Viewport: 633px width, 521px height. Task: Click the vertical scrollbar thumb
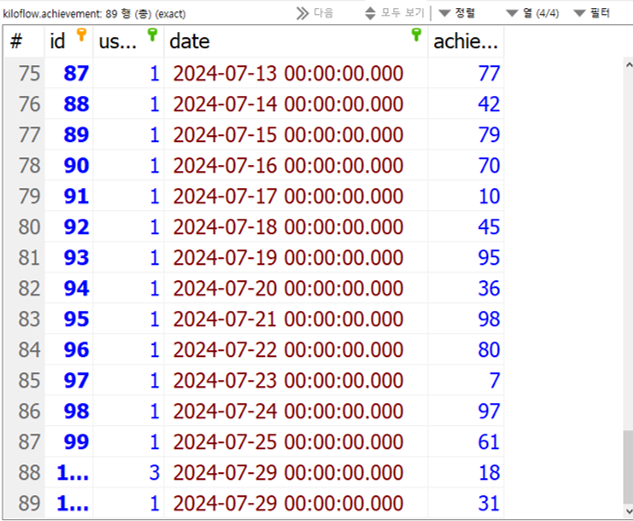(628, 467)
